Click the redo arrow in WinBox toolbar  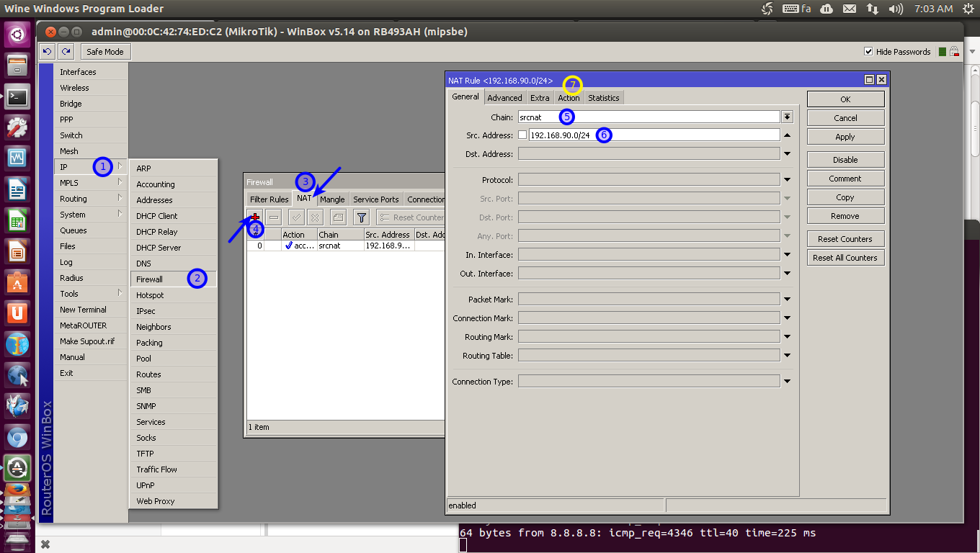coord(66,51)
